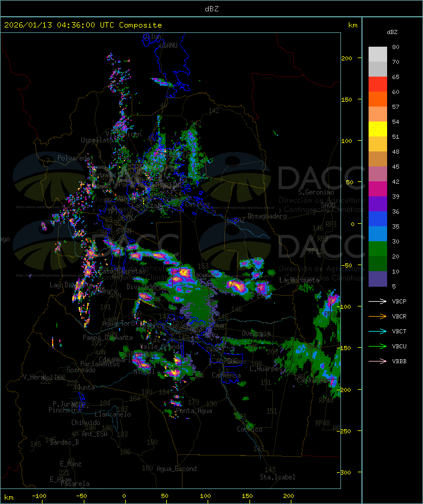Image resolution: width=423 pixels, height=504 pixels.
Task: Select the light gray 70-80 dBZ swatch
Action: (x=378, y=54)
